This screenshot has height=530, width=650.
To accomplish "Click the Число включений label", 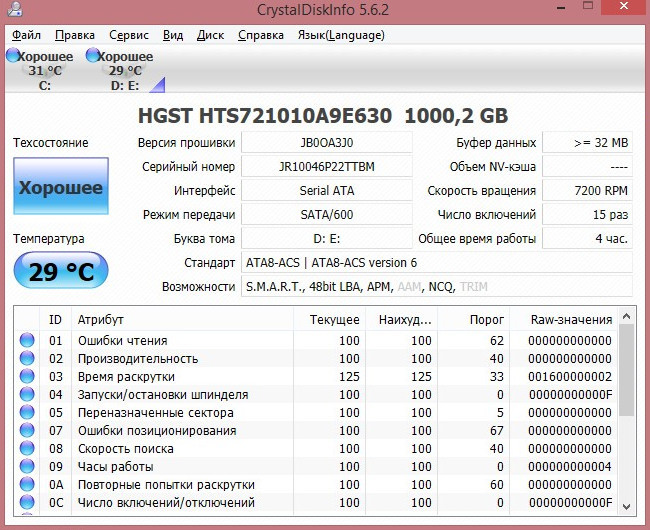I will tap(487, 215).
